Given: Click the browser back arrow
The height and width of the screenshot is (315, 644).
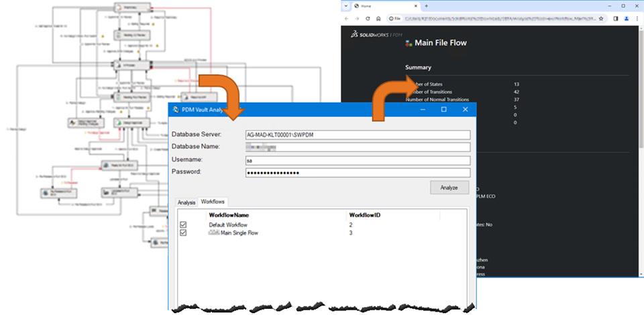Looking at the screenshot, I should pyautogui.click(x=347, y=19).
